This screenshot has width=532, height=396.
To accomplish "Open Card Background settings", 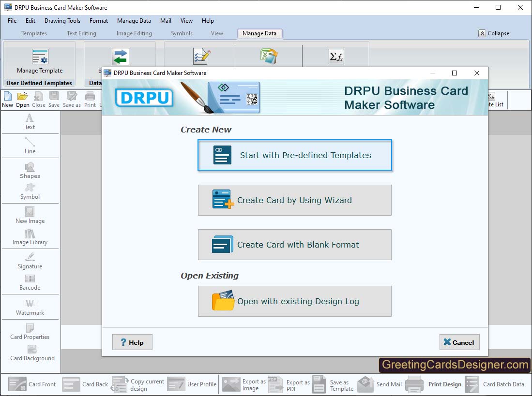I will point(32,353).
